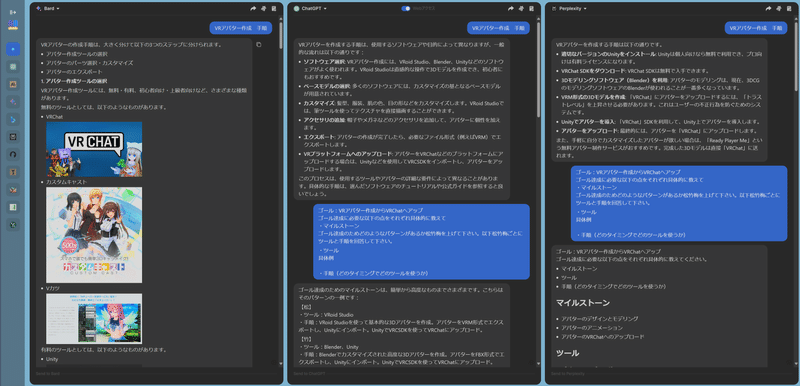This screenshot has height=386, width=800.
Task: Click 'アバターのデザインとモデリング' bullet in Perplexity
Action: pyautogui.click(x=599, y=319)
